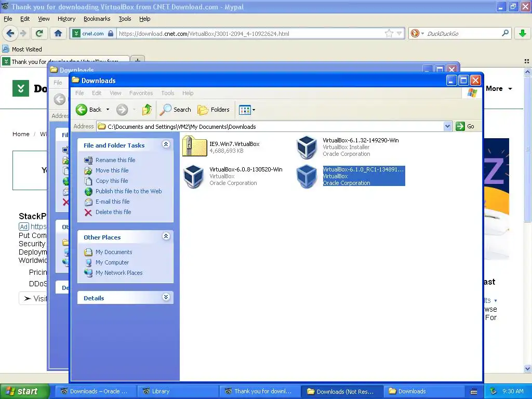
Task: Click the Go button beside address bar
Action: [x=465, y=126]
